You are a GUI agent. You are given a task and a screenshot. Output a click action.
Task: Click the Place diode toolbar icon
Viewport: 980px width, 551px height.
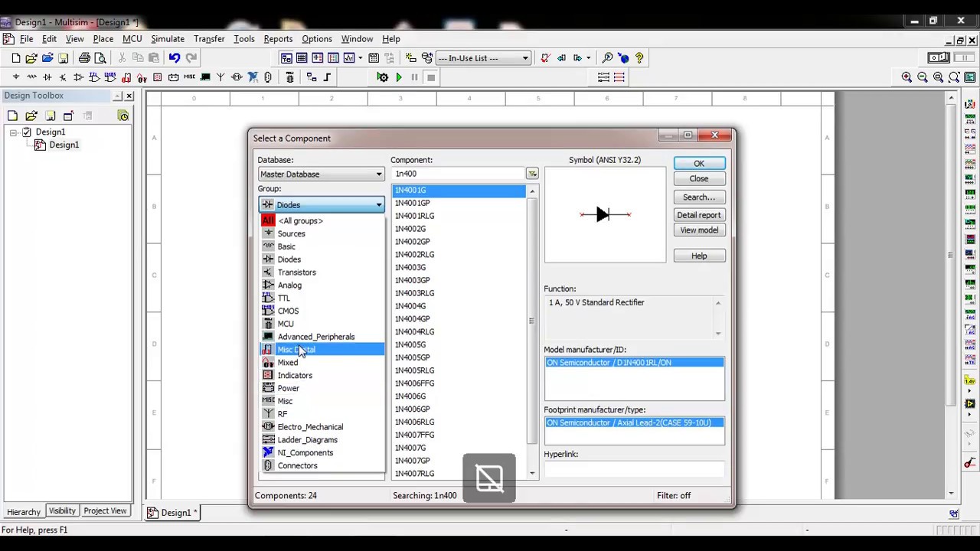(47, 77)
